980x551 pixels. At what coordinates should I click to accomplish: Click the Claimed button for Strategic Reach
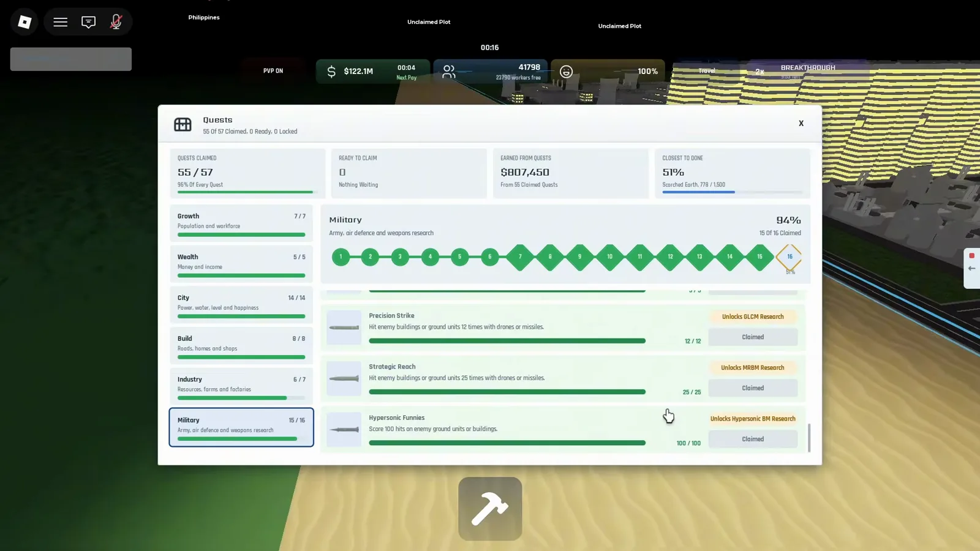coord(753,388)
